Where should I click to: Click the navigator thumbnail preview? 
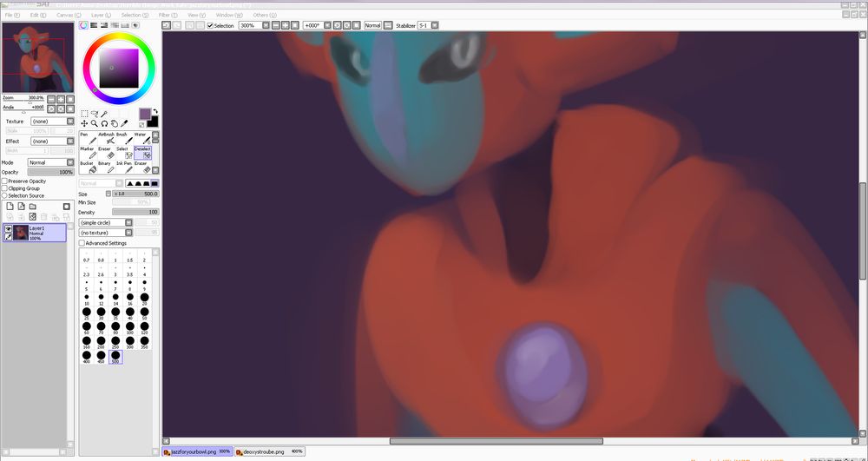point(37,57)
